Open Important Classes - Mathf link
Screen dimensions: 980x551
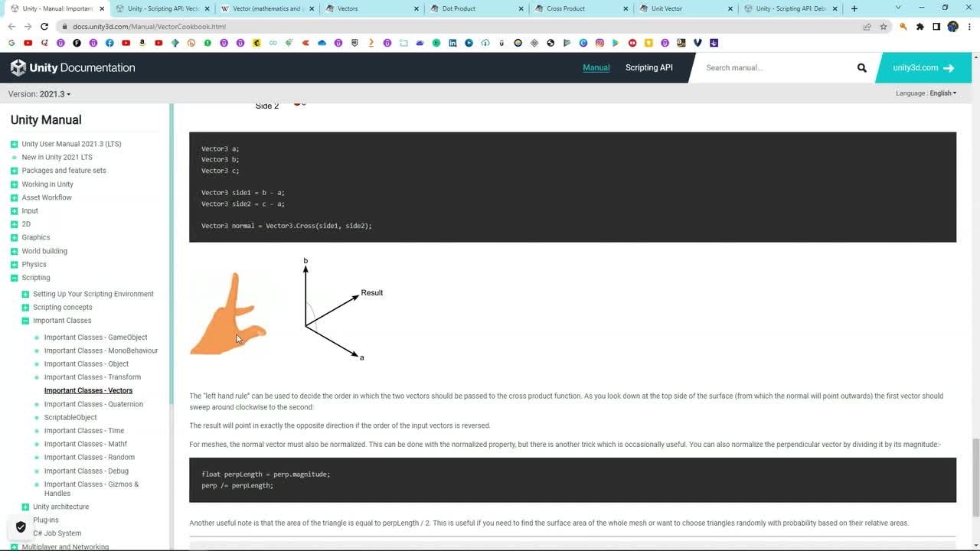pyautogui.click(x=86, y=444)
